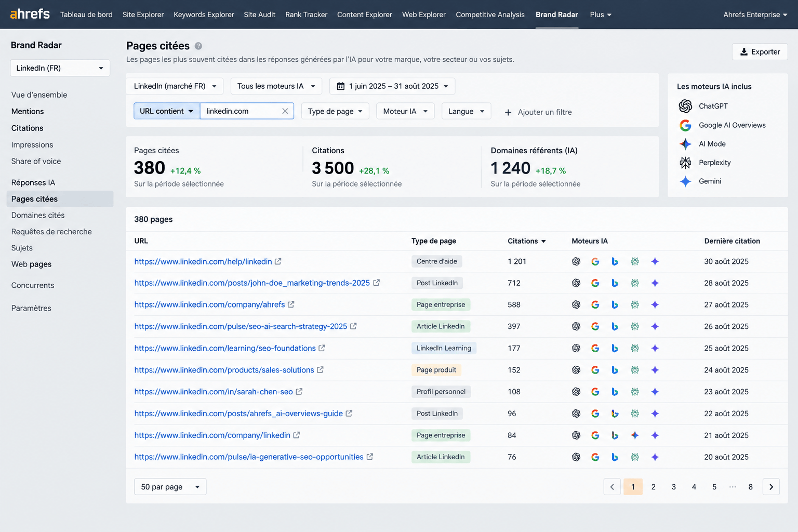This screenshot has height=532, width=798.
Task: Click the Perplexity logo in the AI engines panel
Action: coord(685,163)
